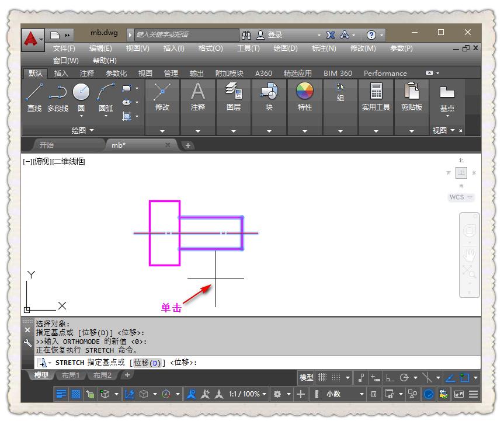Select the Line (直线) drawing tool
This screenshot has width=504, height=428.
(33, 93)
